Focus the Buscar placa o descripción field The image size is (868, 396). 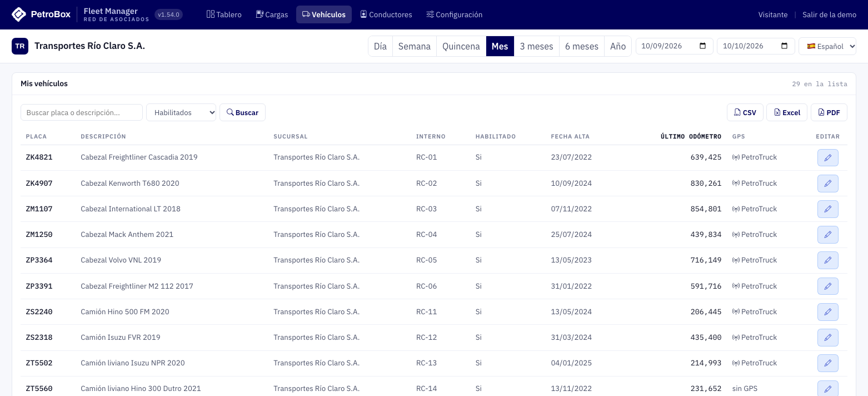point(82,112)
